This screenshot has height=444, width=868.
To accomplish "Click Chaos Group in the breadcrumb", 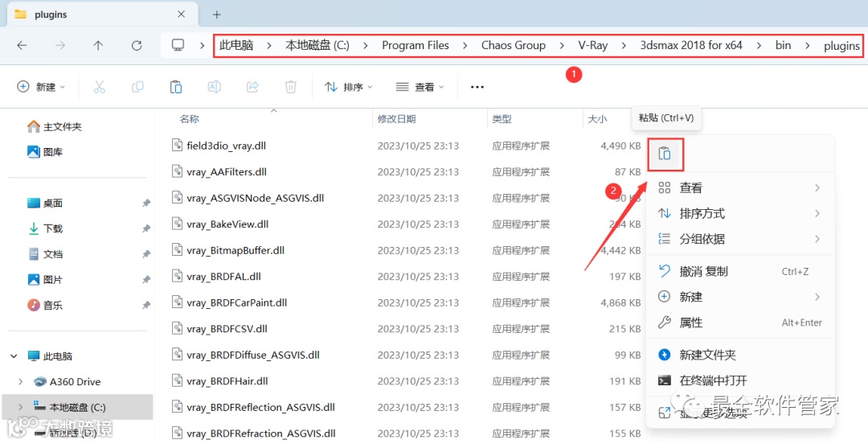I will (x=513, y=46).
